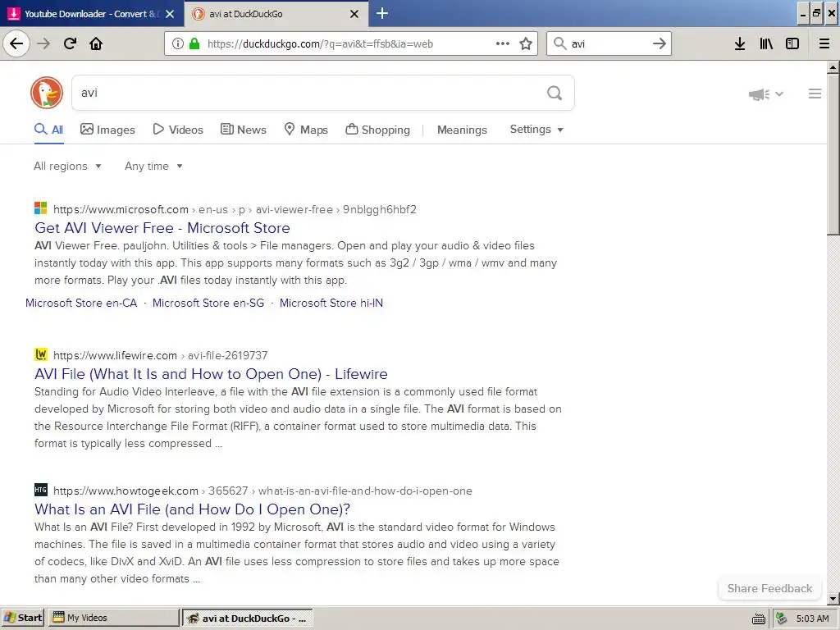840x630 pixels.
Task: Open the Firefox home page icon
Action: coord(96,43)
